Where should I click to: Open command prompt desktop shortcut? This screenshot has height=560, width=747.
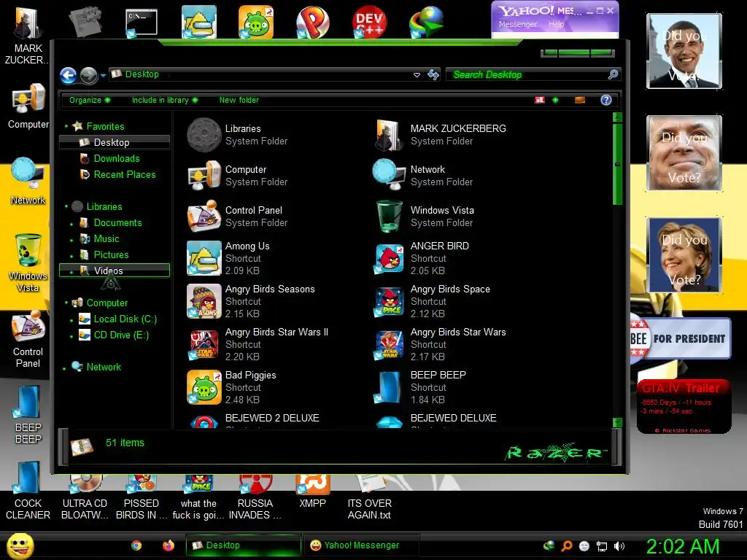coord(142,22)
